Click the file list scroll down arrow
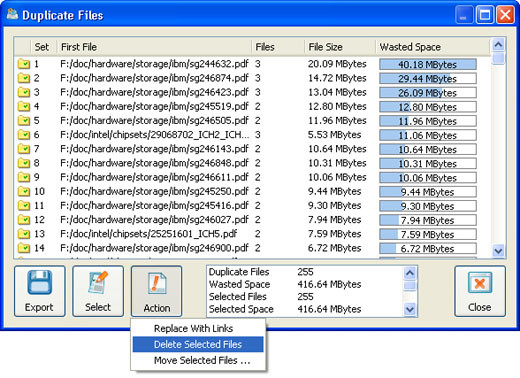 [498, 251]
